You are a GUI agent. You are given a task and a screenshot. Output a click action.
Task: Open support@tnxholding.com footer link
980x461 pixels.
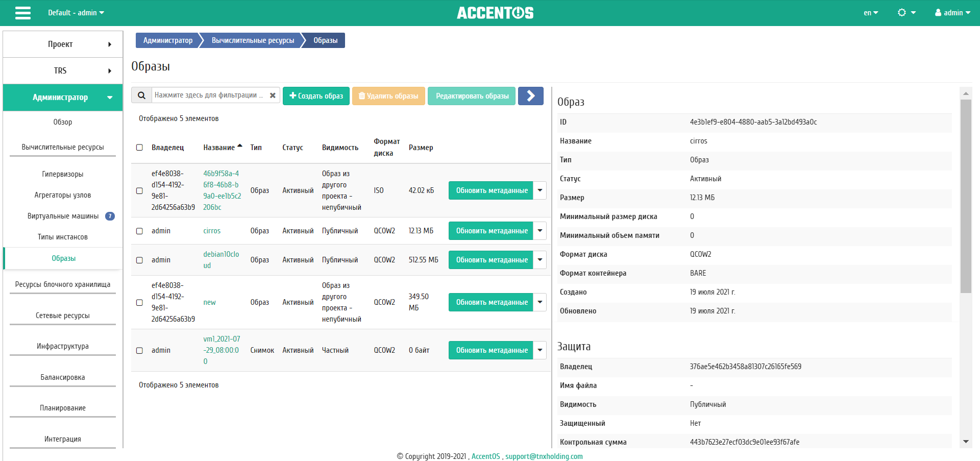click(x=544, y=456)
